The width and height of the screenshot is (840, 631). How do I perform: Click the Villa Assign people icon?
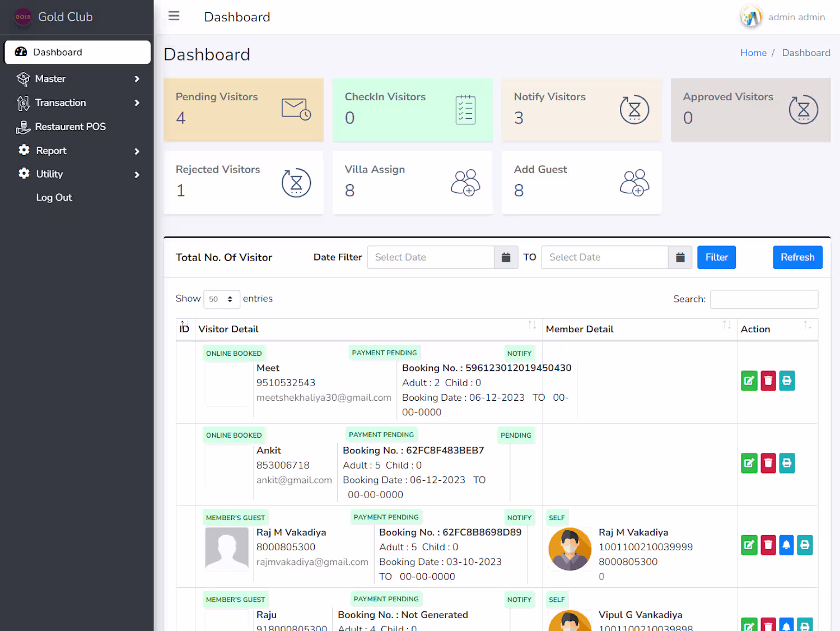(465, 182)
